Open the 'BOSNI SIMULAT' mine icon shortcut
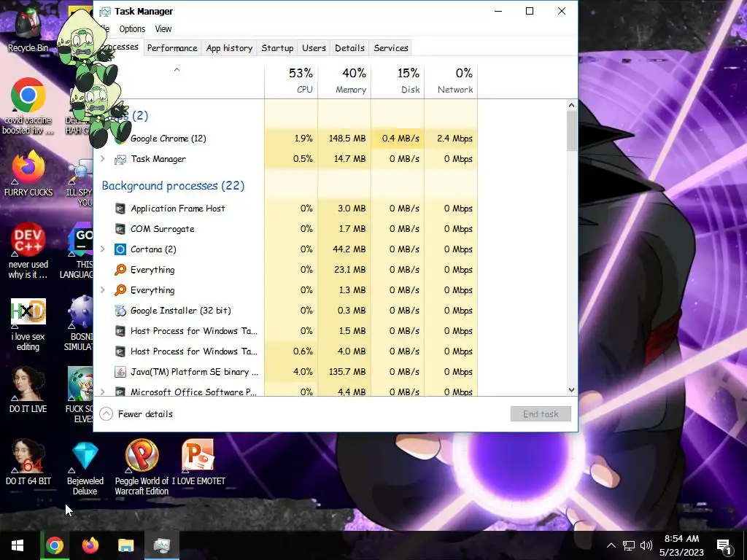Screen dimensions: 747x560 click(79, 324)
